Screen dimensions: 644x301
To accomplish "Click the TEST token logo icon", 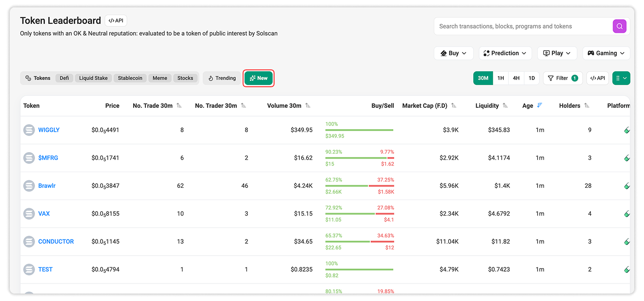I will tap(29, 269).
